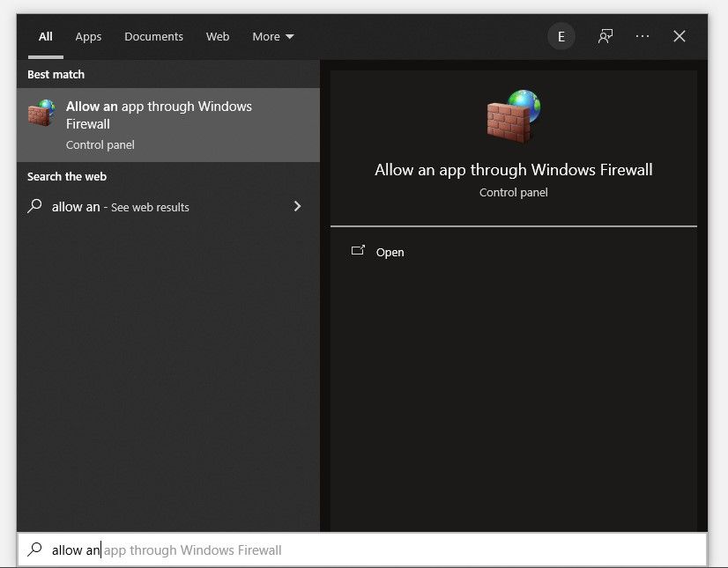Click the search box magnifier icon
This screenshot has height=568, width=728.
click(x=35, y=550)
